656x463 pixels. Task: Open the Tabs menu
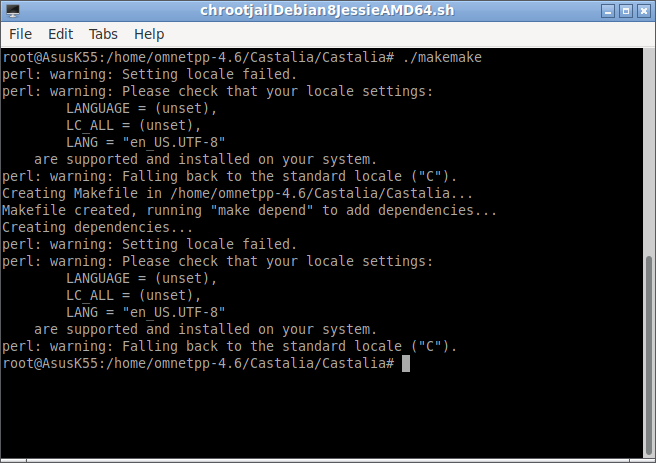point(103,34)
